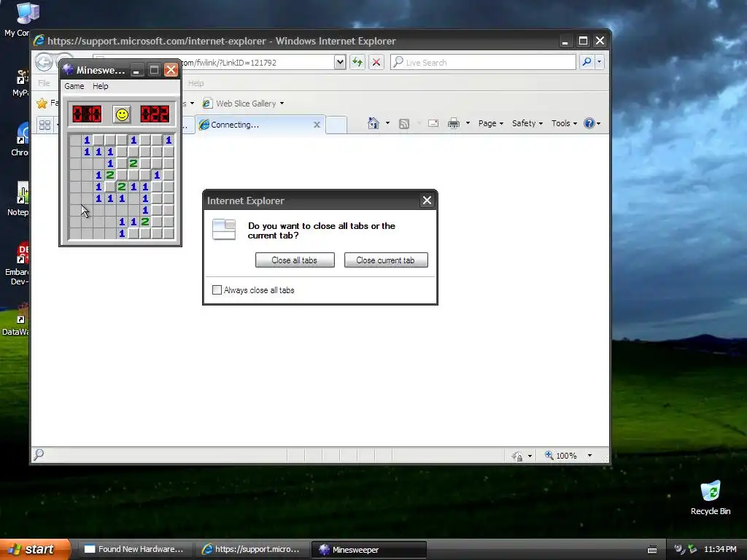Click the security zone icon in status bar
The width and height of the screenshot is (747, 560).
click(517, 456)
